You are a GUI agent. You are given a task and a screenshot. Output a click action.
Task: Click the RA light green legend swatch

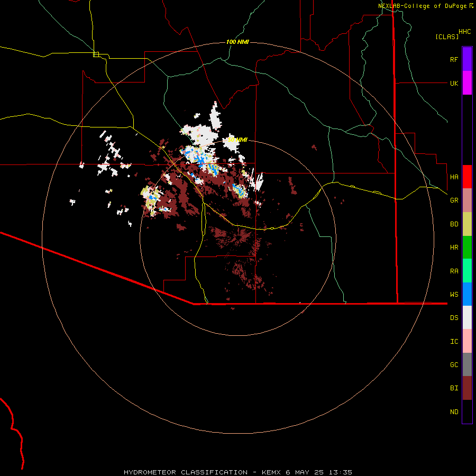coord(467,271)
